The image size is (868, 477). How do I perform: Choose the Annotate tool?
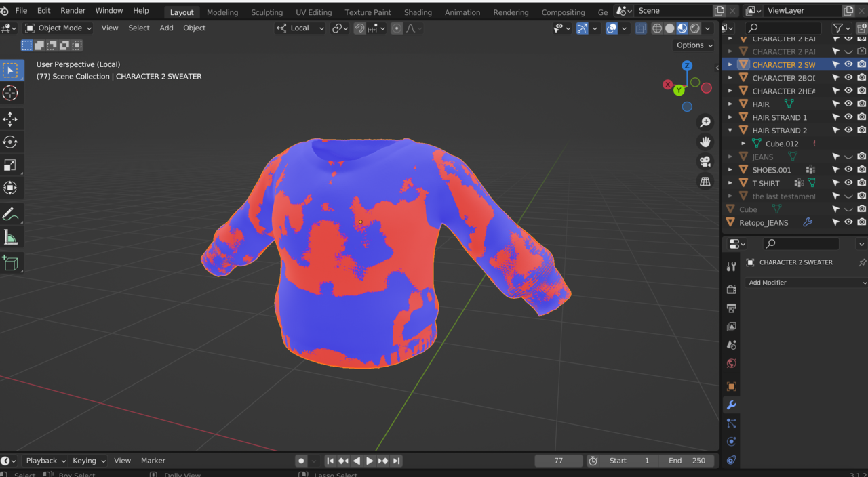click(x=11, y=215)
